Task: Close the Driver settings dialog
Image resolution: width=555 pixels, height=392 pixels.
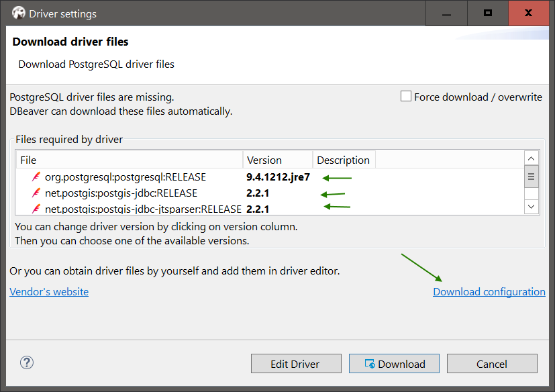Action: coord(528,13)
